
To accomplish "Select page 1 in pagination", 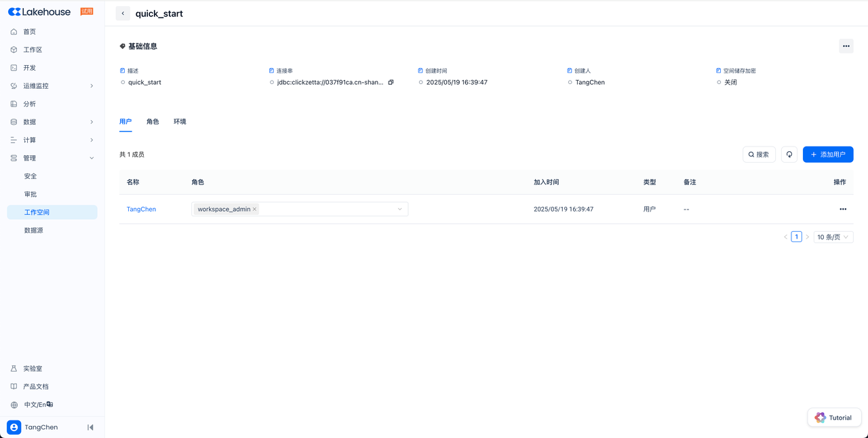I will pos(796,237).
